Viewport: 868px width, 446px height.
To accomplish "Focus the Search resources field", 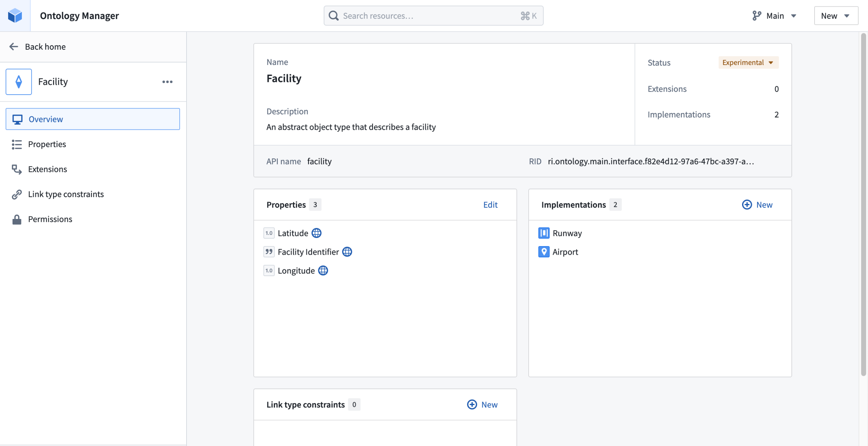I will click(433, 16).
